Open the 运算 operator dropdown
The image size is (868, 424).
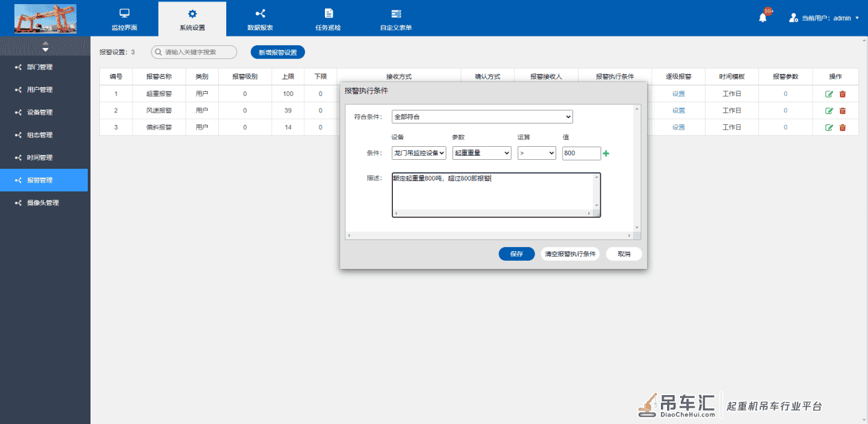(x=537, y=154)
